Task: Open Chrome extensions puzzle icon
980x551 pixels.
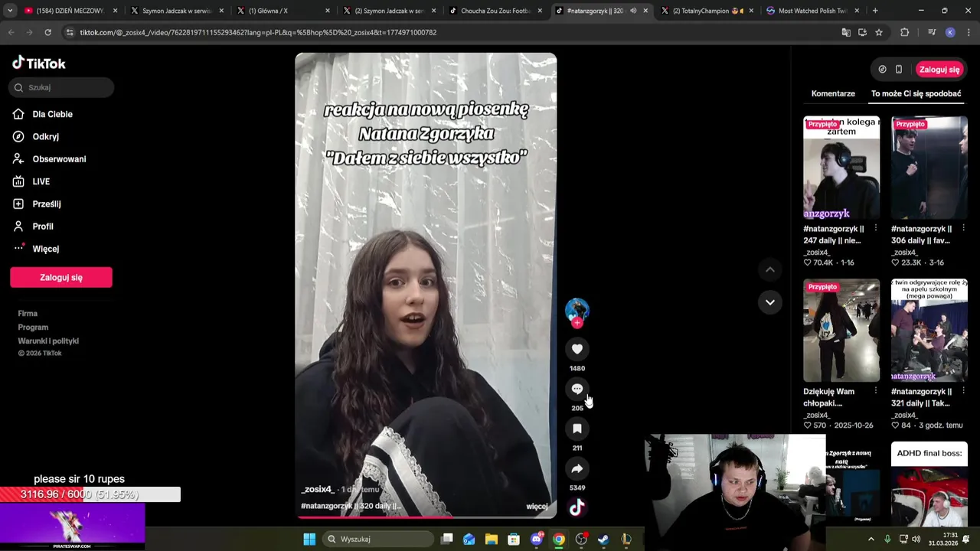Action: click(x=905, y=32)
